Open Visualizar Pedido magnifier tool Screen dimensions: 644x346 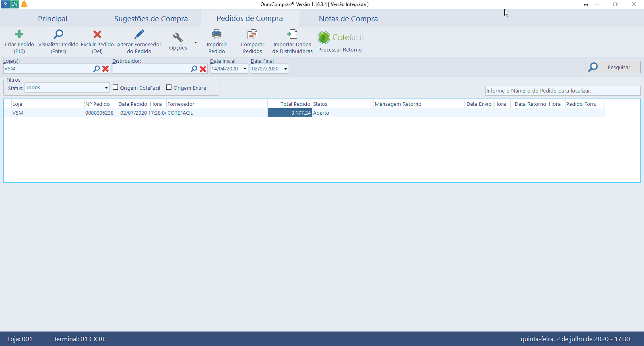(x=58, y=35)
